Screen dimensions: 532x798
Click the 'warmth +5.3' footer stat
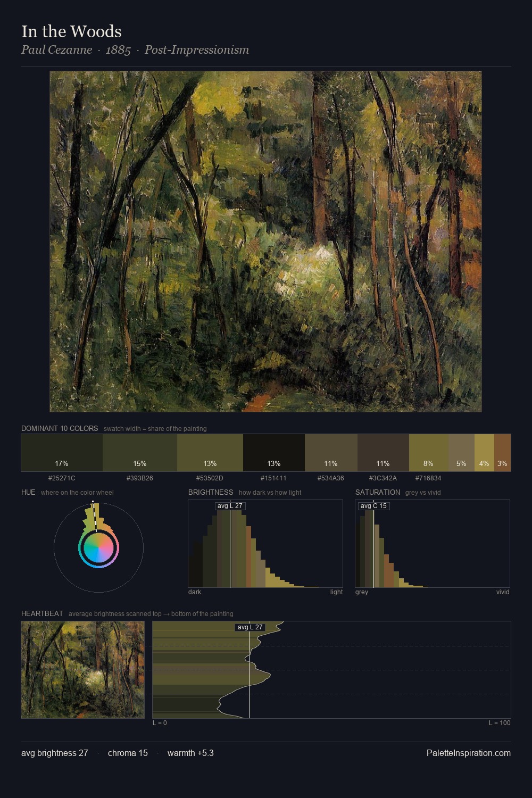(190, 753)
